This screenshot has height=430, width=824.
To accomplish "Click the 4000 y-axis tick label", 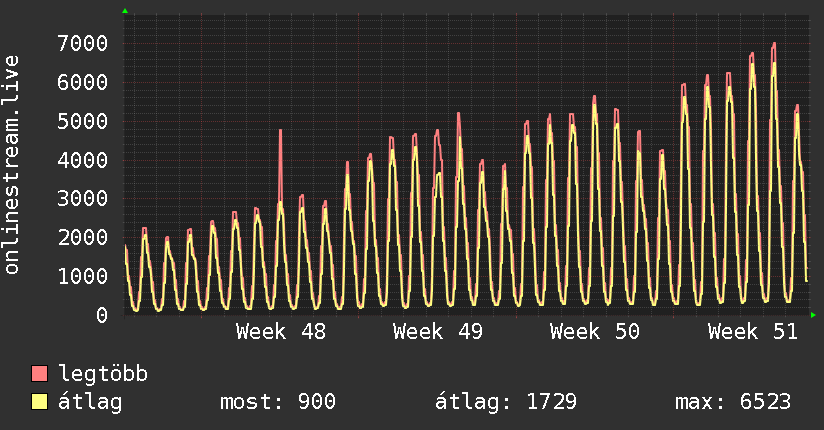I will coord(83,160).
